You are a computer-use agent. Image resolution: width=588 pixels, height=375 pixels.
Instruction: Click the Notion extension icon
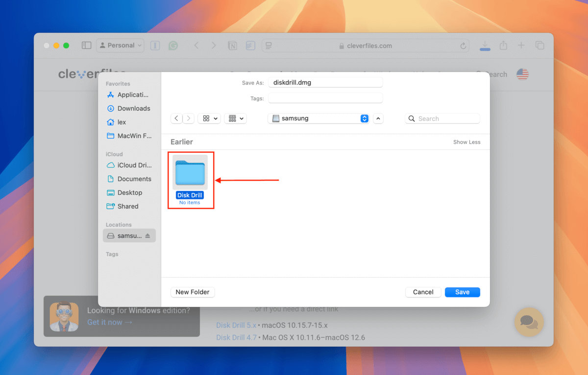point(232,46)
